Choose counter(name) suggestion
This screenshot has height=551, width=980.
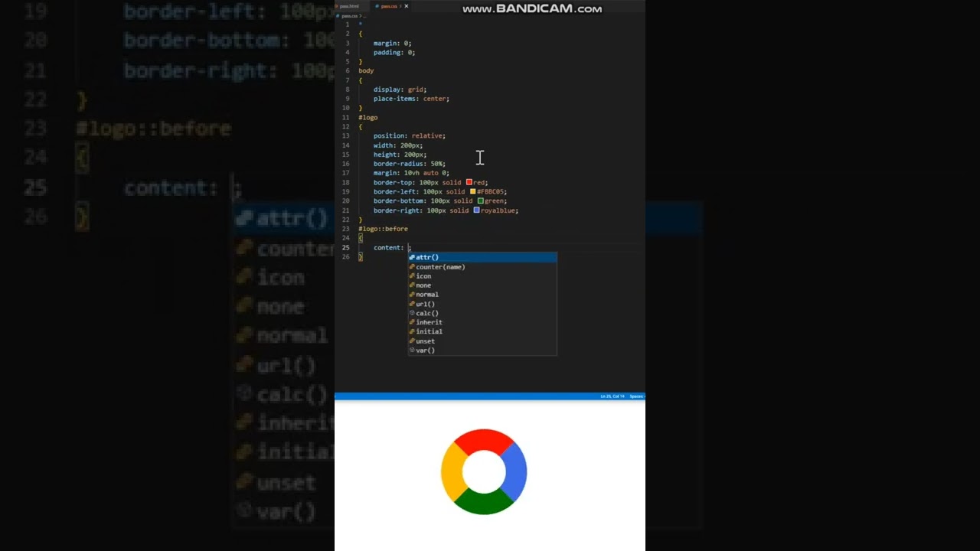click(x=482, y=267)
